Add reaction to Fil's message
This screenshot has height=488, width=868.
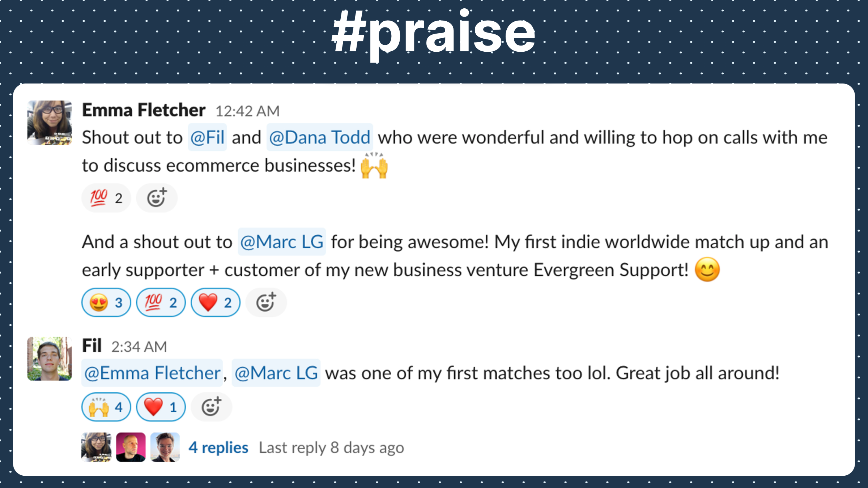[x=211, y=407]
